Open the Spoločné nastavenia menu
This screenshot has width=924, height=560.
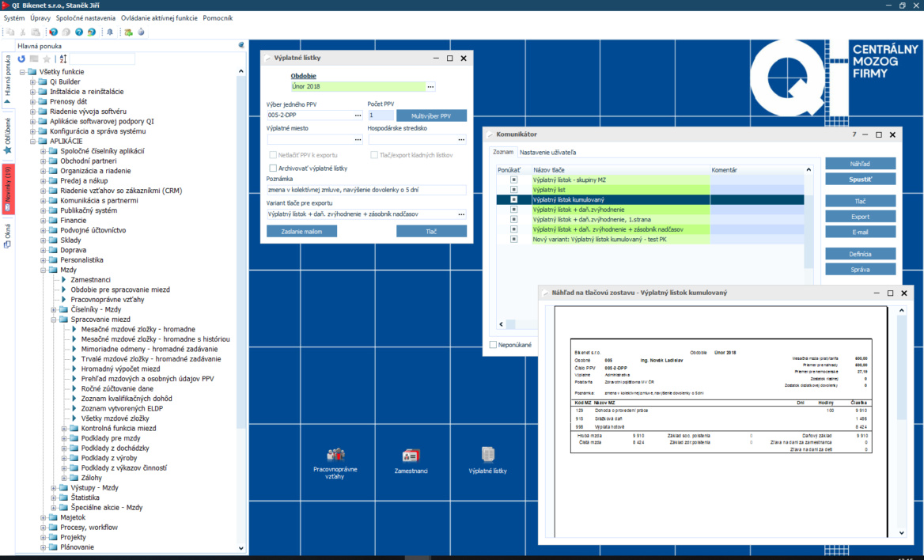78,17
